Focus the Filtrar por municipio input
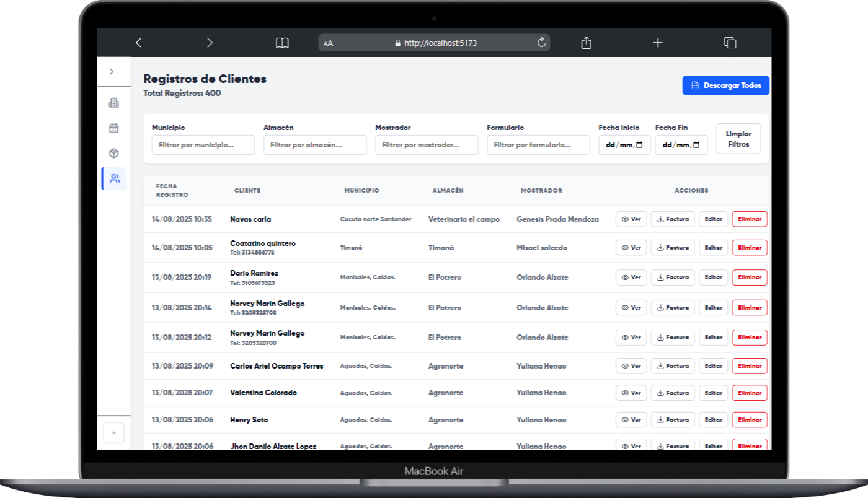Viewport: 868px width, 498px height. pyautogui.click(x=203, y=145)
